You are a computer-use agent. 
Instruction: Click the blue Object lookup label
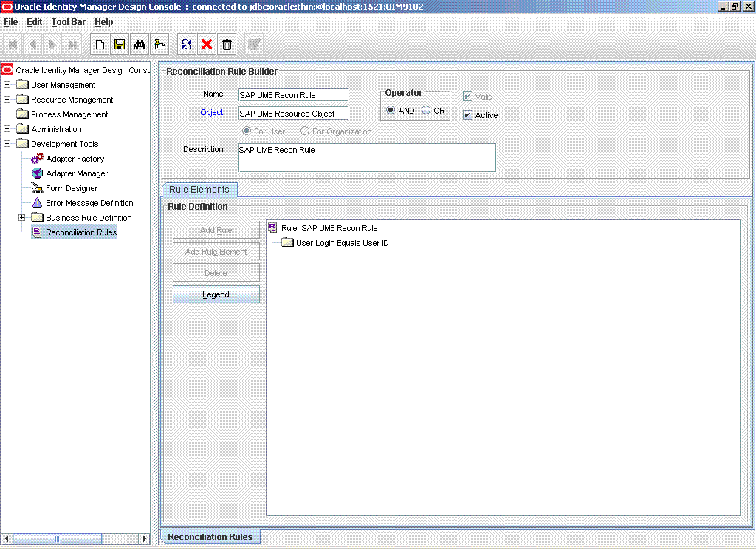pyautogui.click(x=212, y=112)
